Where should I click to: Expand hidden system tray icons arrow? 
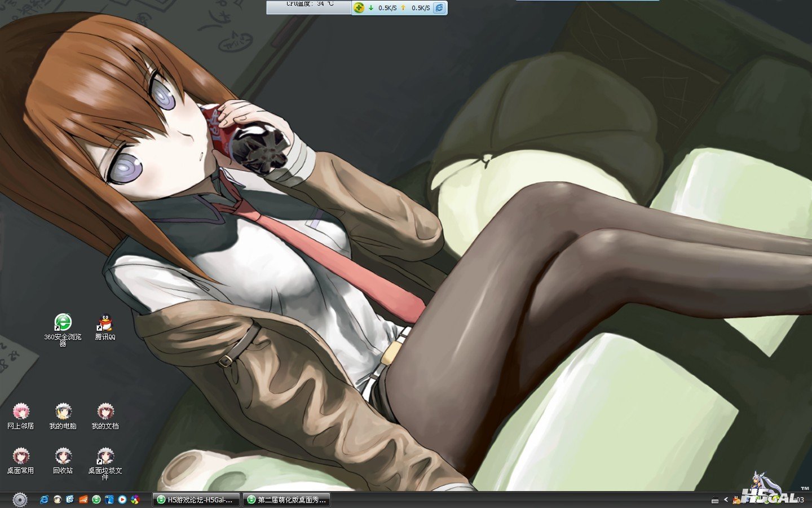(x=726, y=500)
